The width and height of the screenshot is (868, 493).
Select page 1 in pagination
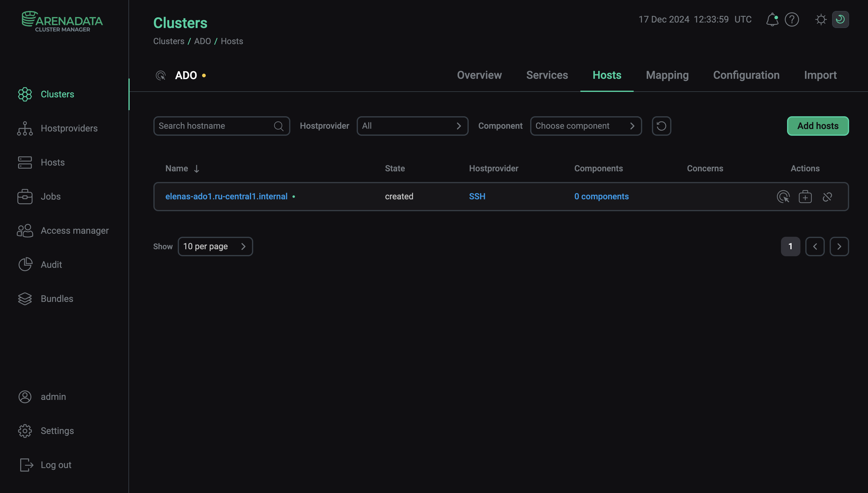(x=790, y=246)
